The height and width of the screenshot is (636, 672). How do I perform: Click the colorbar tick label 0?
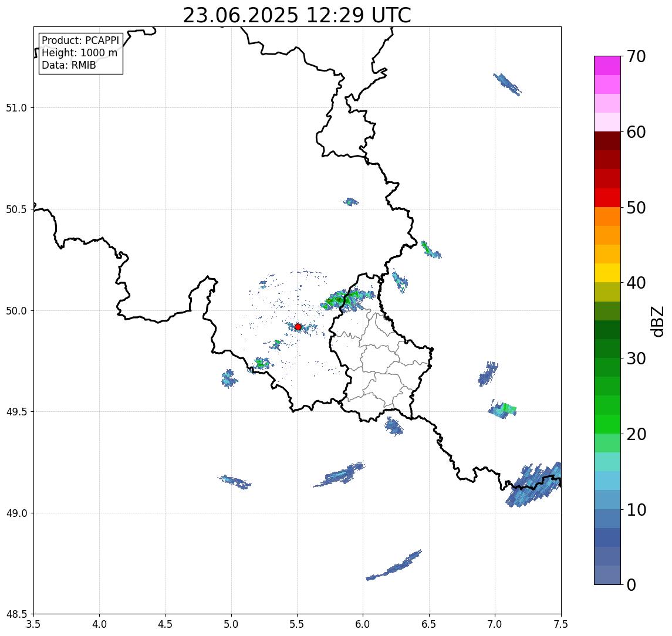pos(632,584)
